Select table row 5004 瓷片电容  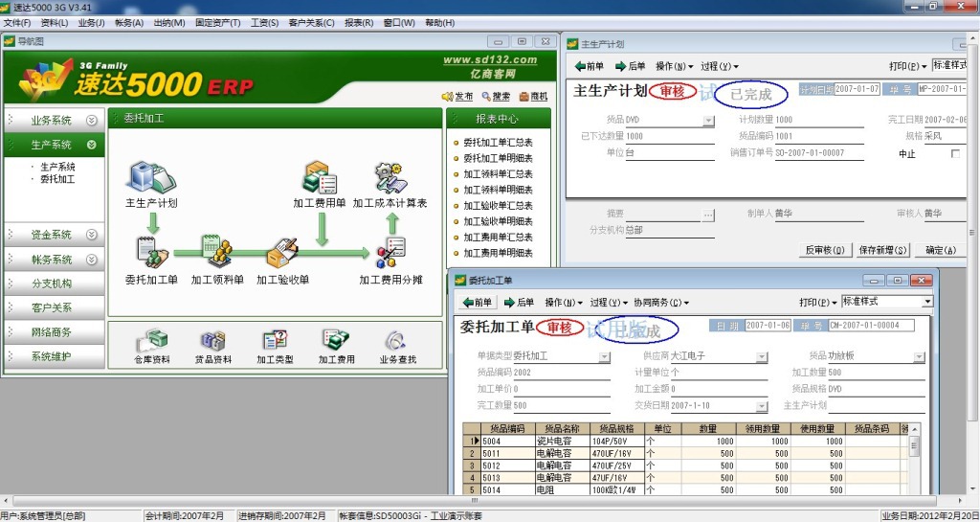coord(684,442)
